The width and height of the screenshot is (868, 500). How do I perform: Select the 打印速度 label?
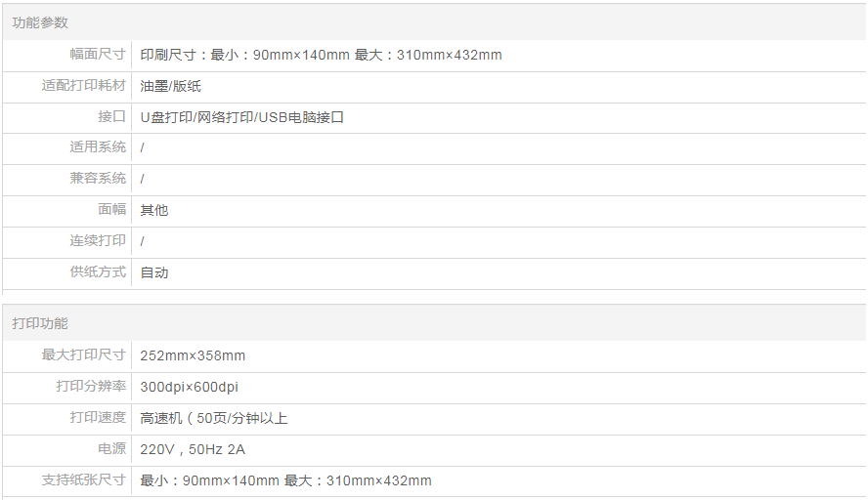pos(98,418)
